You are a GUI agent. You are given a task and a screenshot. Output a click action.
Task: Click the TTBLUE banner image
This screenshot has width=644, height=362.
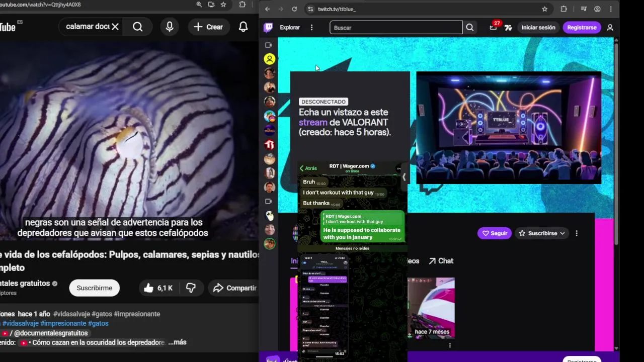click(509, 128)
